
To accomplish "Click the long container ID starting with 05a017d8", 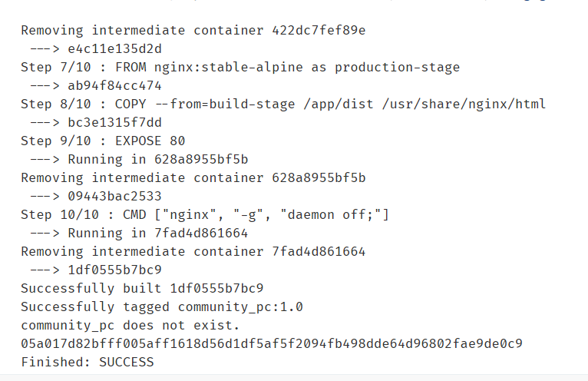I will [272, 343].
